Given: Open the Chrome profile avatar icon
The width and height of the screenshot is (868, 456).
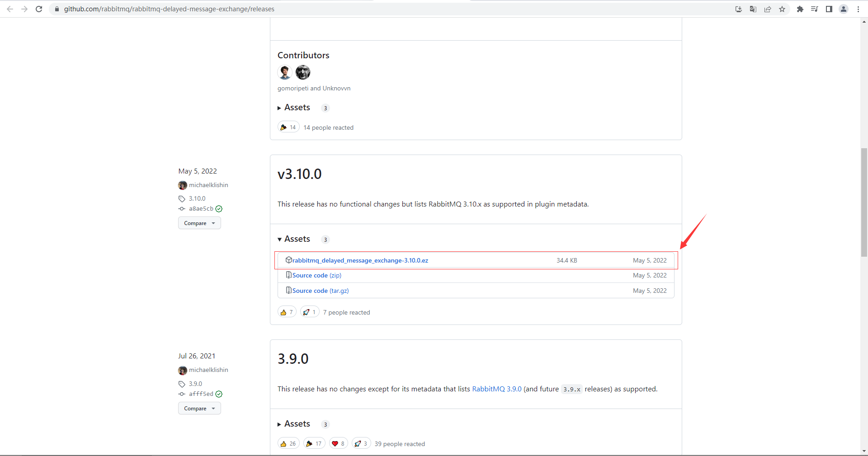Looking at the screenshot, I should (844, 9).
